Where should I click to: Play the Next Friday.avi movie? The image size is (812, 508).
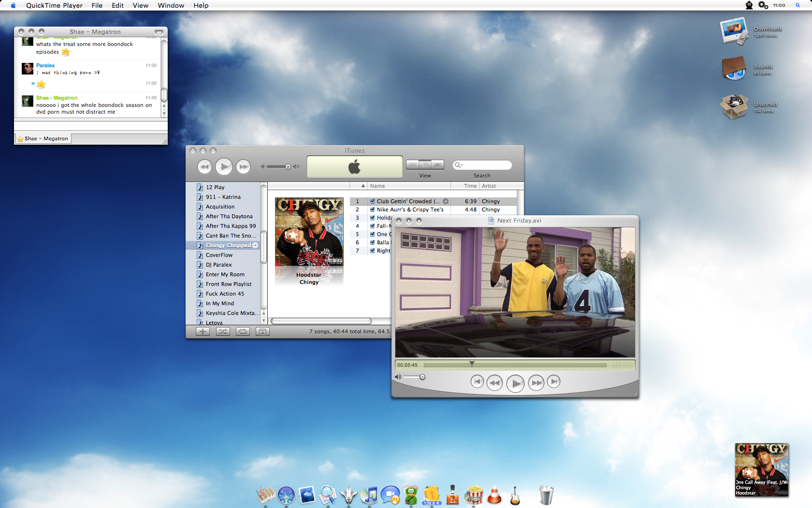(x=515, y=384)
